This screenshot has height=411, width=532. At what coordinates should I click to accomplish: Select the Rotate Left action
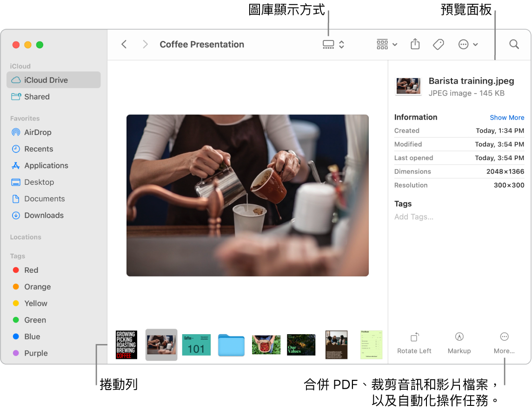pyautogui.click(x=414, y=344)
